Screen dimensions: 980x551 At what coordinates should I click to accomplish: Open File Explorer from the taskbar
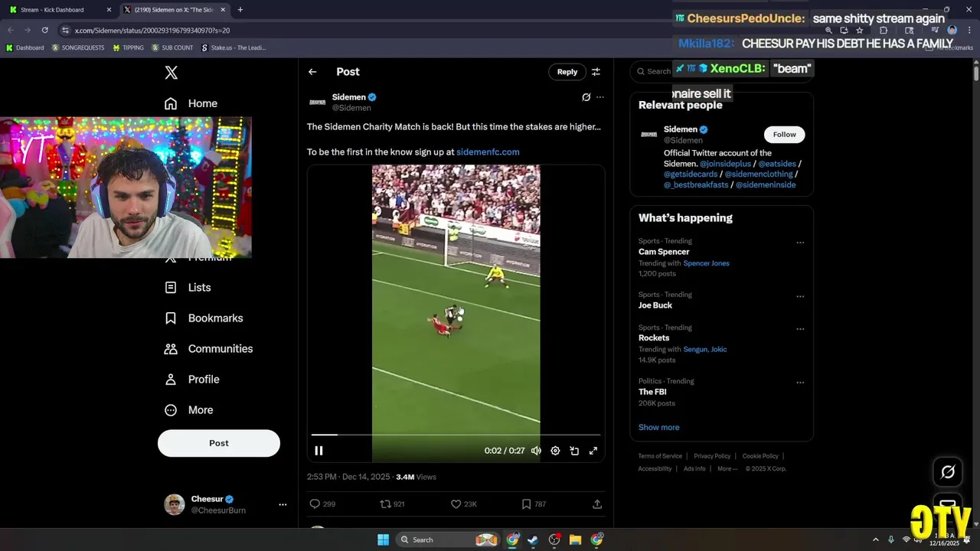(575, 540)
